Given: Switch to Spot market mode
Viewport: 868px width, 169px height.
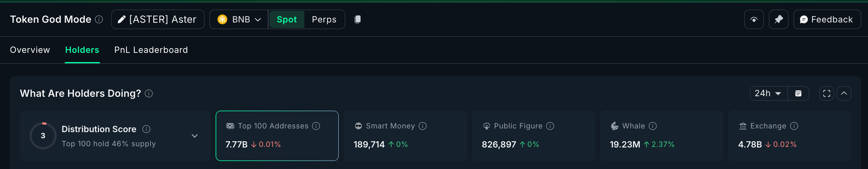Looking at the screenshot, I should click(x=286, y=19).
